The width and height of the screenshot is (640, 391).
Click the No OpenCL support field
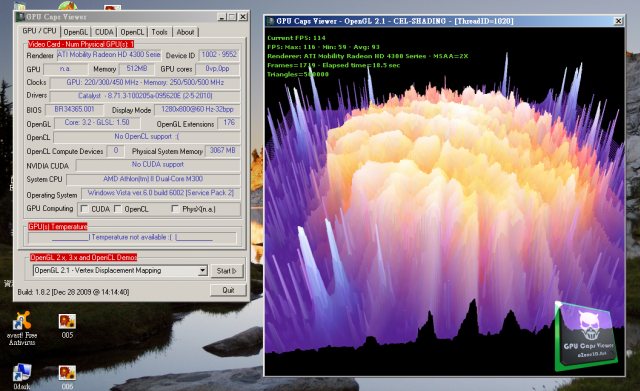147,137
